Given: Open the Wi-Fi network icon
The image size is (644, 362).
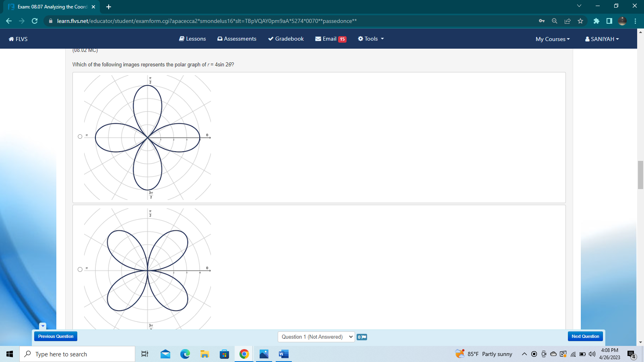Looking at the screenshot, I should pyautogui.click(x=573, y=354).
